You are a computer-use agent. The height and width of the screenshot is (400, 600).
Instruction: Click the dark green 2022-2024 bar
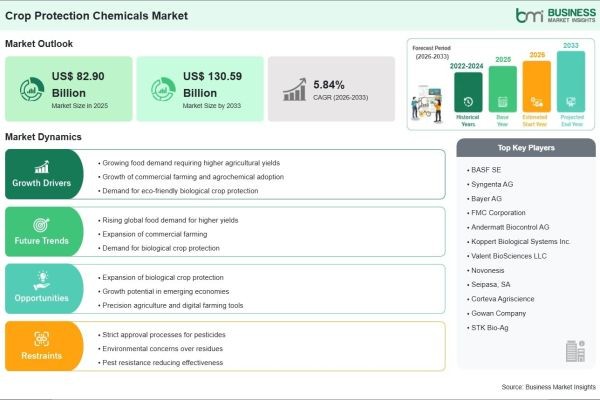tap(468, 92)
